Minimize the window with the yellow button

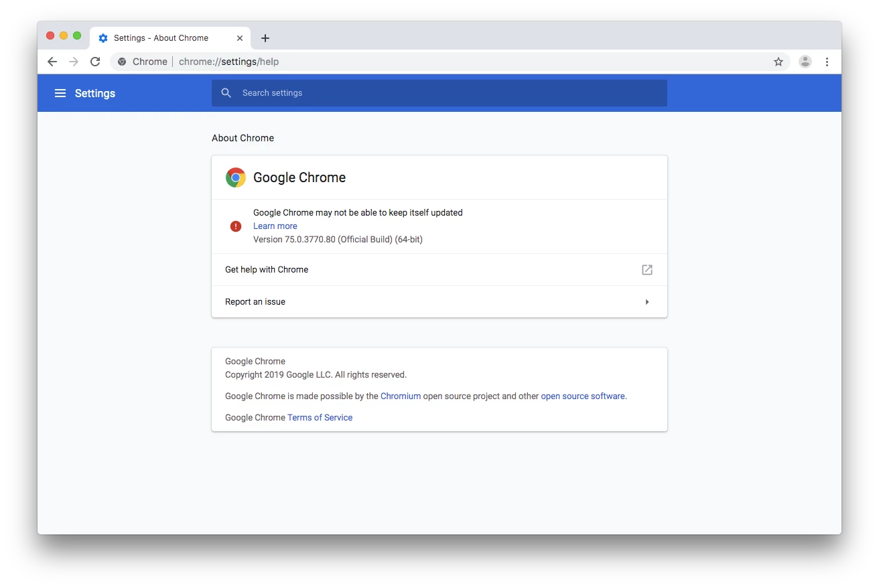[x=64, y=35]
